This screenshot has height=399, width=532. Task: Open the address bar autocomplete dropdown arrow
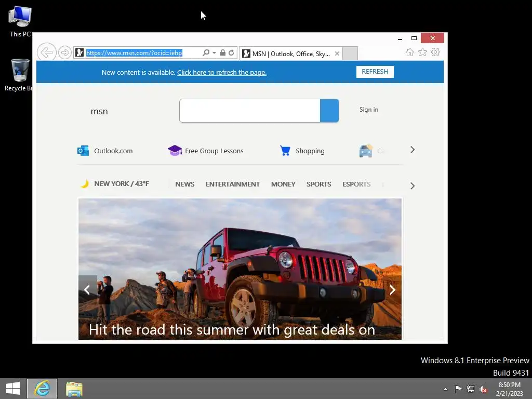tap(214, 52)
